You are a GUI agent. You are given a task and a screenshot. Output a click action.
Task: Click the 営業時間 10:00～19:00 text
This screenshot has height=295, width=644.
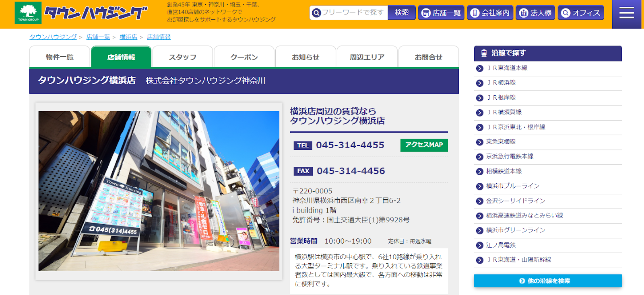point(331,241)
